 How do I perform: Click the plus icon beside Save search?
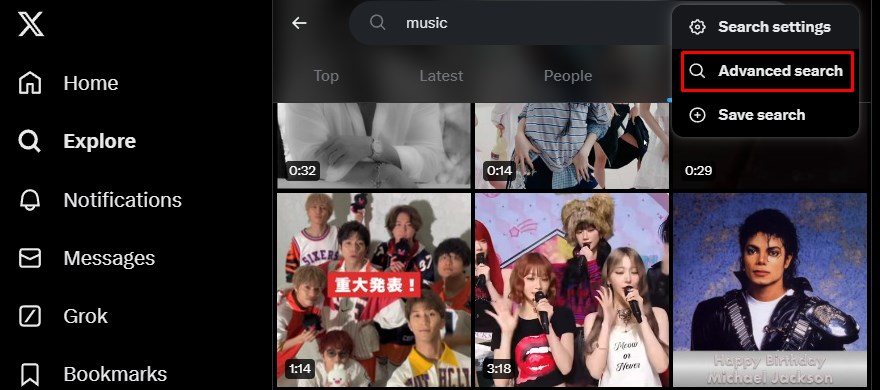tap(697, 115)
